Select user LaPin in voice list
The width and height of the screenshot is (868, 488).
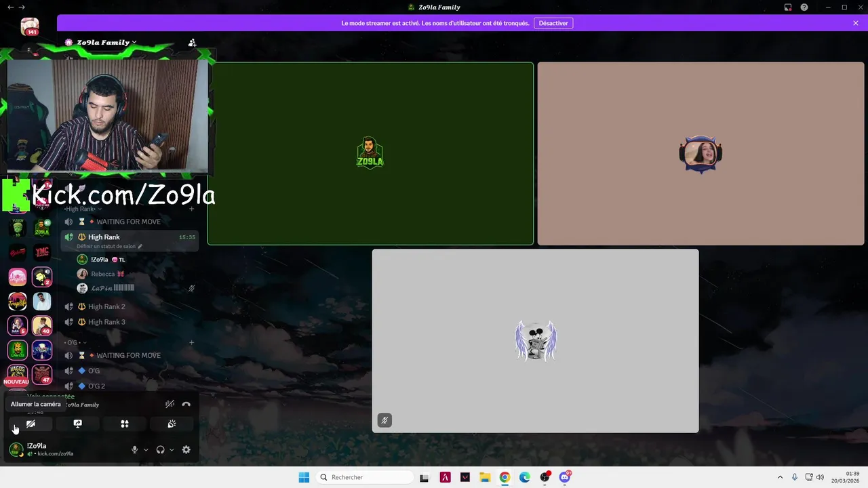pyautogui.click(x=136, y=288)
